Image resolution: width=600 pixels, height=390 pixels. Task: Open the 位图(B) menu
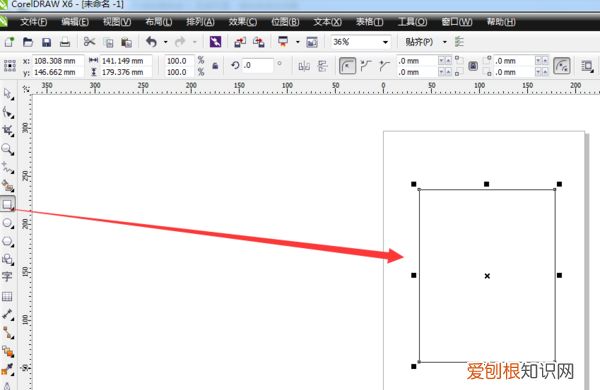(285, 22)
